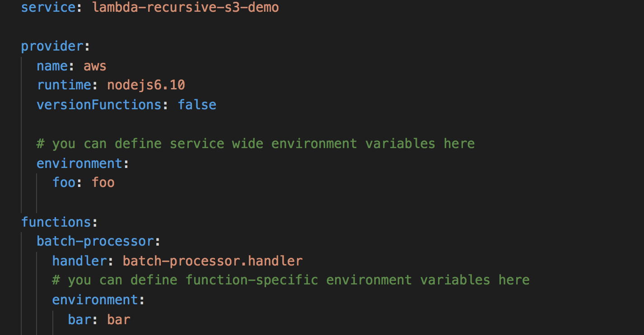Screen dimensions: 644x335
Task: Click the false value of versionFunctions
Action: 197,105
